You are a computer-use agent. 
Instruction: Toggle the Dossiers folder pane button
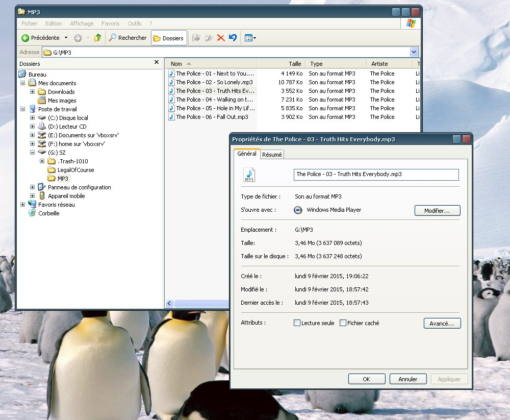169,38
